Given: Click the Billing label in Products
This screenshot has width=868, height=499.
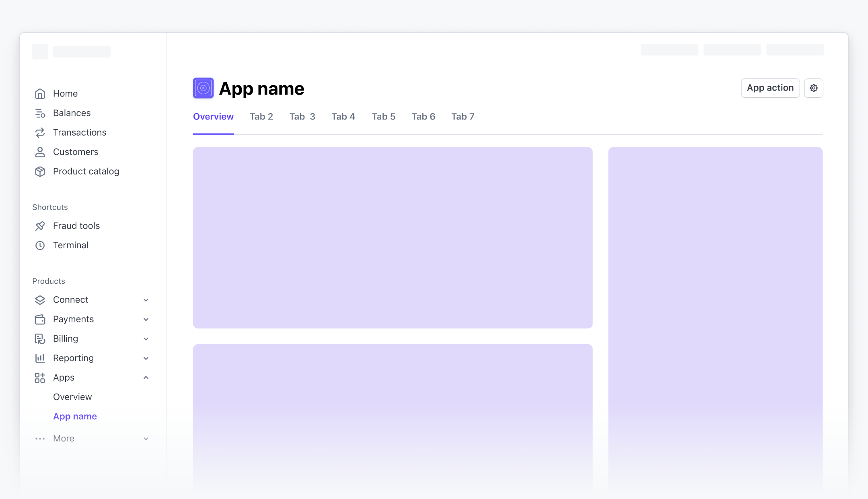Looking at the screenshot, I should [66, 339].
